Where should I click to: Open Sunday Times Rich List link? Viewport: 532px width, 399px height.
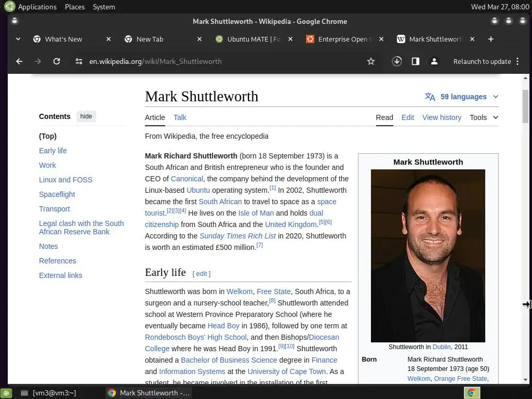[237, 236]
